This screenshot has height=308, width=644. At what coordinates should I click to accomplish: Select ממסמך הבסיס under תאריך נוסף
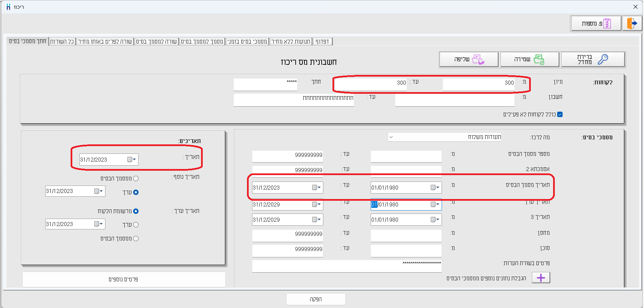click(x=136, y=178)
